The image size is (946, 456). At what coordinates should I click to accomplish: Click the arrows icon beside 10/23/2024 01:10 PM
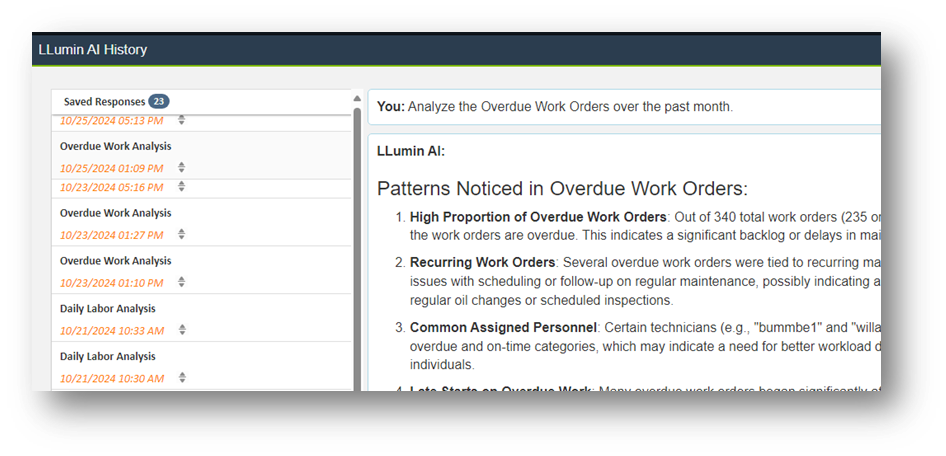tap(181, 282)
